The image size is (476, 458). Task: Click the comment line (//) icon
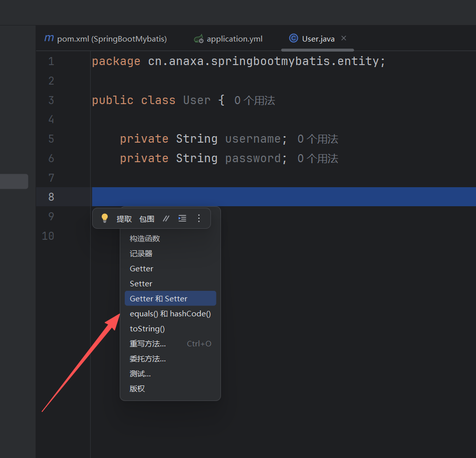pyautogui.click(x=166, y=219)
